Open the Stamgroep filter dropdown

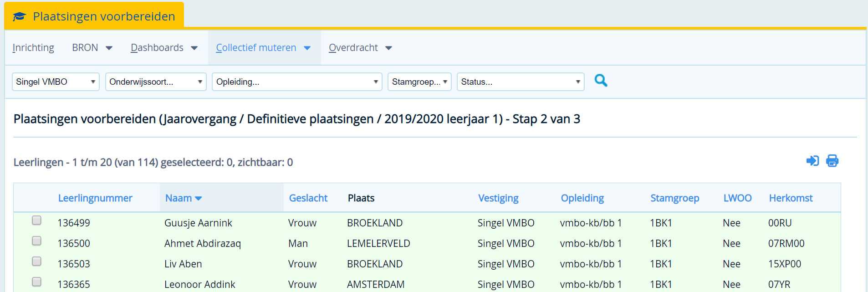[419, 82]
